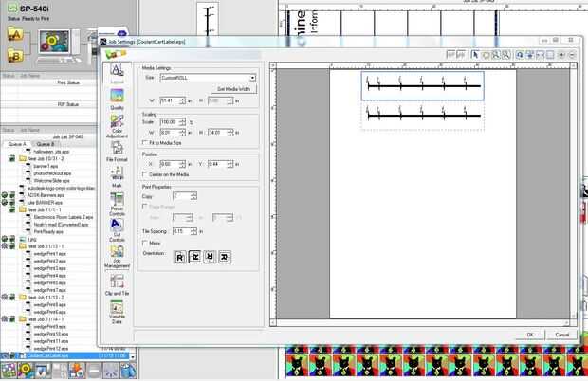Confirm job settings with OK
Viewport: 588px width, 381px height.
click(529, 335)
